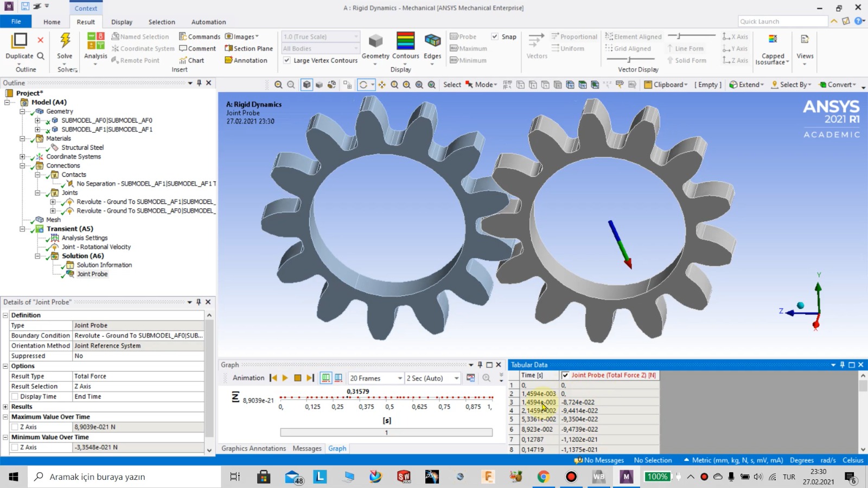Switch to the Selection ribbon tab

point(162,22)
